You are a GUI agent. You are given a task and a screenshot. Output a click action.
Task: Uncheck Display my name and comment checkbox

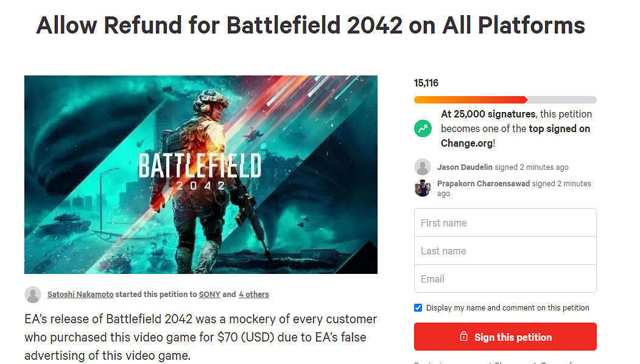tap(418, 308)
